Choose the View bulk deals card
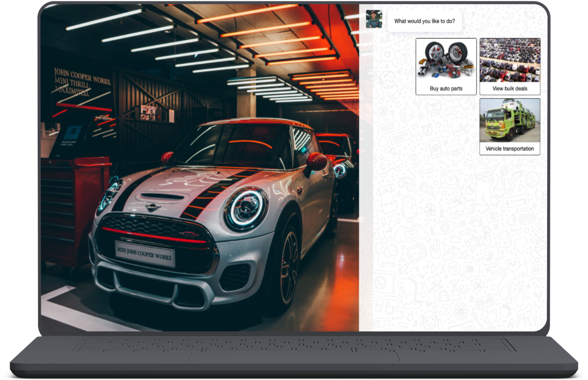This screenshot has width=588, height=380. click(x=510, y=67)
